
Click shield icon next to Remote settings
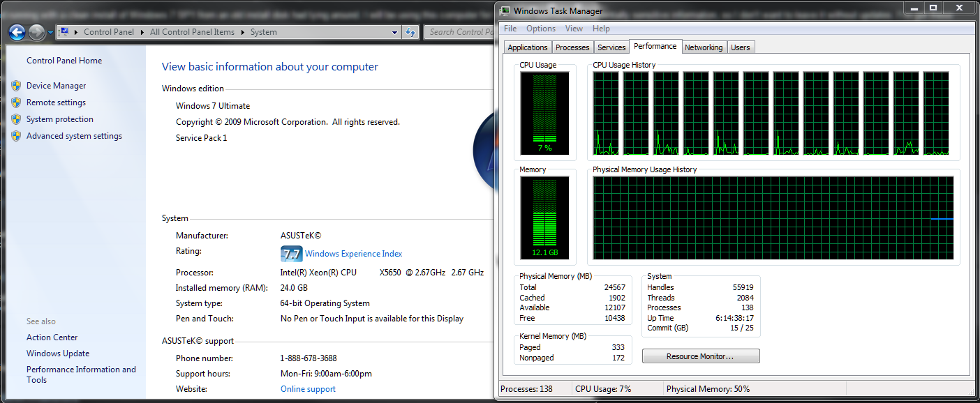(16, 102)
